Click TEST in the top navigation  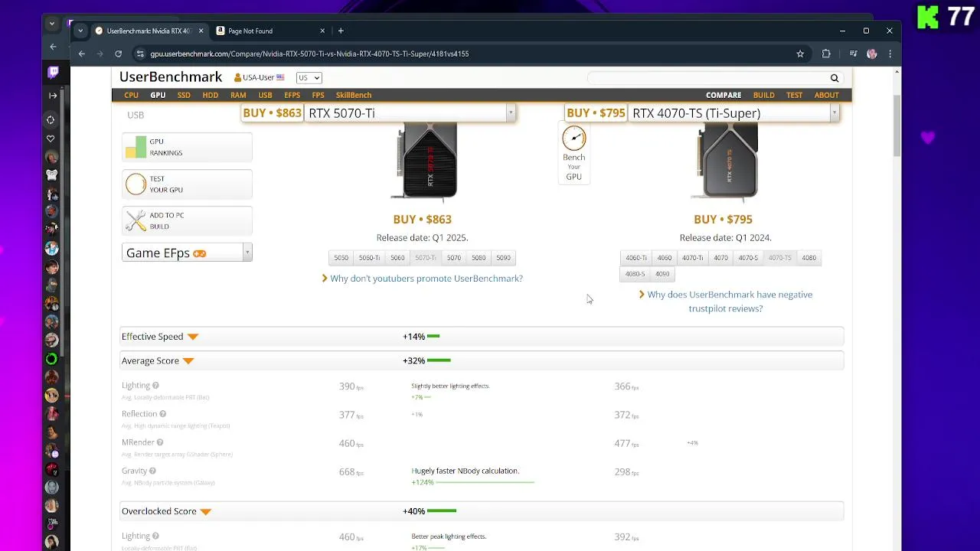[x=794, y=95]
